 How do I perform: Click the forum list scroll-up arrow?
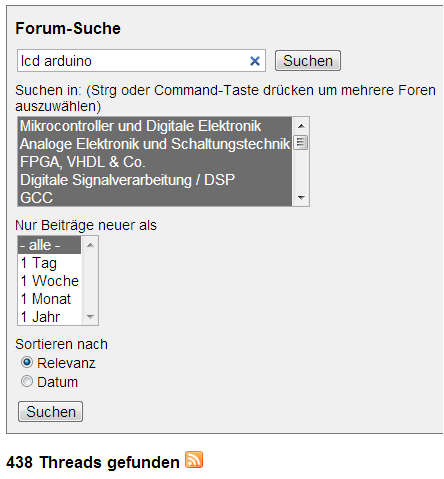coord(301,126)
